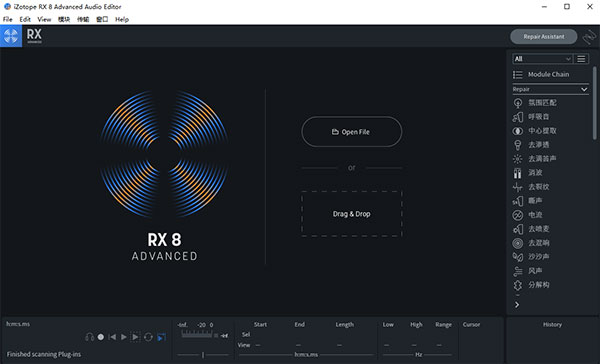Open the Module Chain
The width and height of the screenshot is (600, 364).
coord(541,74)
